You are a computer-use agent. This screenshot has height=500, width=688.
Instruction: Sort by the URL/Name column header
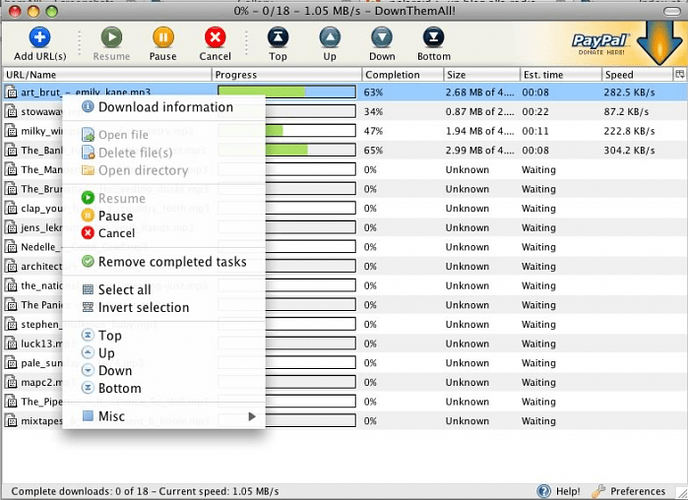107,75
